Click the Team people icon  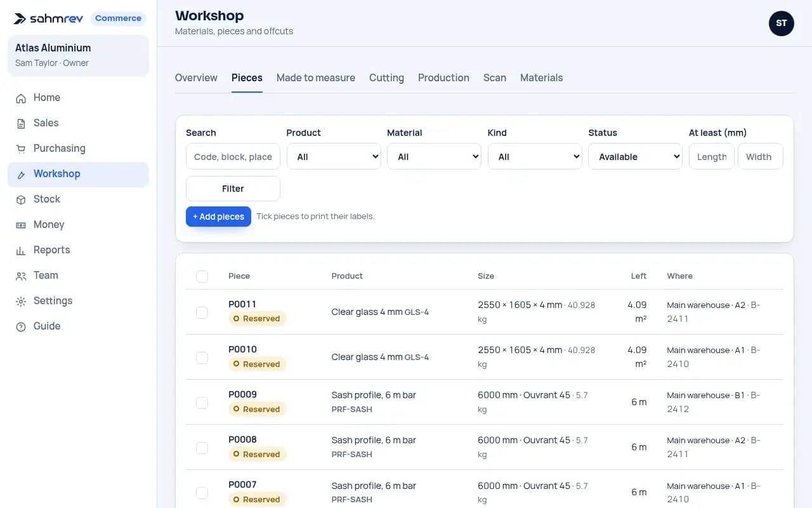(21, 276)
